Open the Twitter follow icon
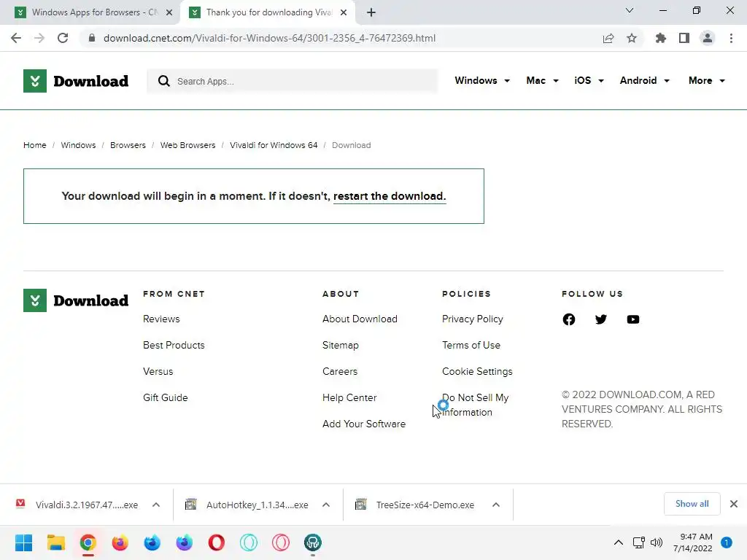The width and height of the screenshot is (747, 560). point(601,319)
